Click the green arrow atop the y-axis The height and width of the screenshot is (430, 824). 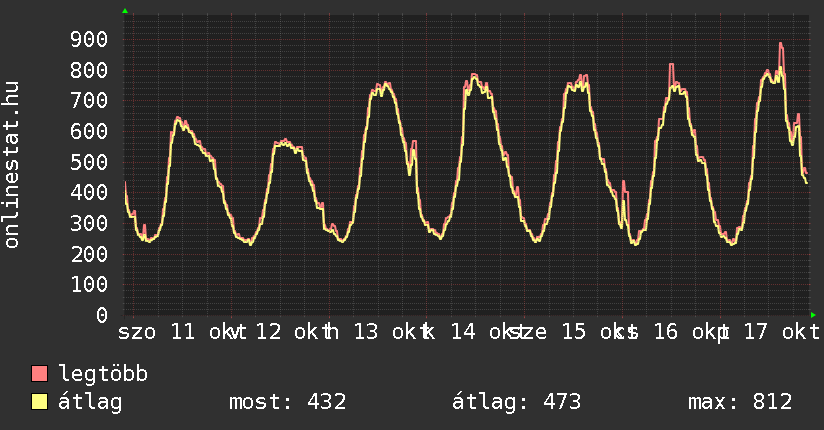(x=125, y=11)
